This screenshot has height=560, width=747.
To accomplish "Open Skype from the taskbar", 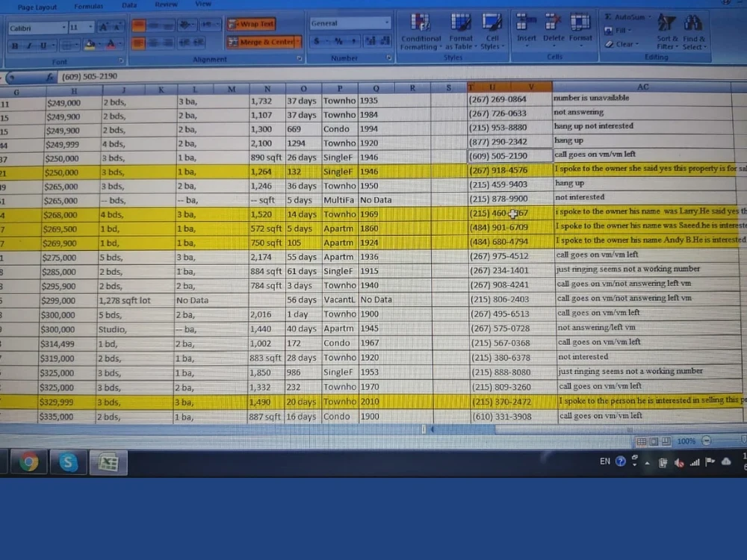I will pos(68,462).
